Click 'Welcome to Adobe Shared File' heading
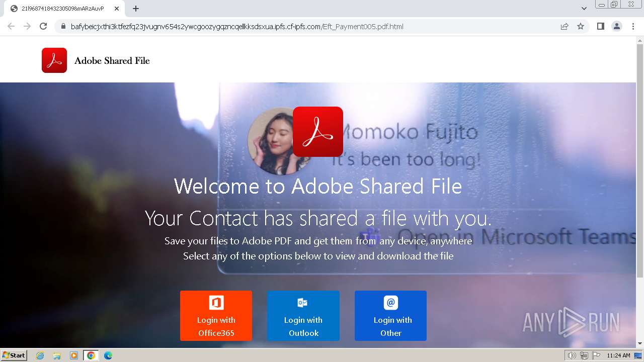Screen dimensions: 644x362 [318, 186]
